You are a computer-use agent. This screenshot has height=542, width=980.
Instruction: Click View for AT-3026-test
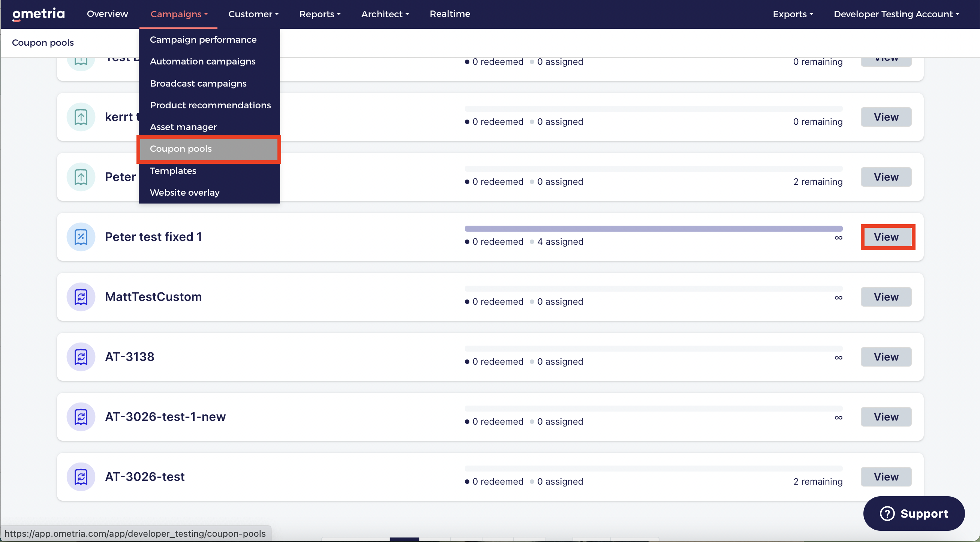[x=886, y=476]
